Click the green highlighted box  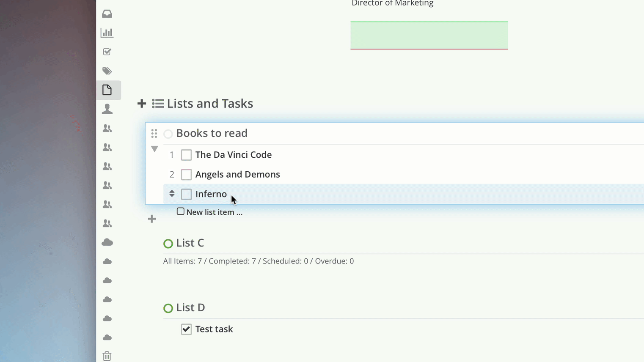pos(429,36)
